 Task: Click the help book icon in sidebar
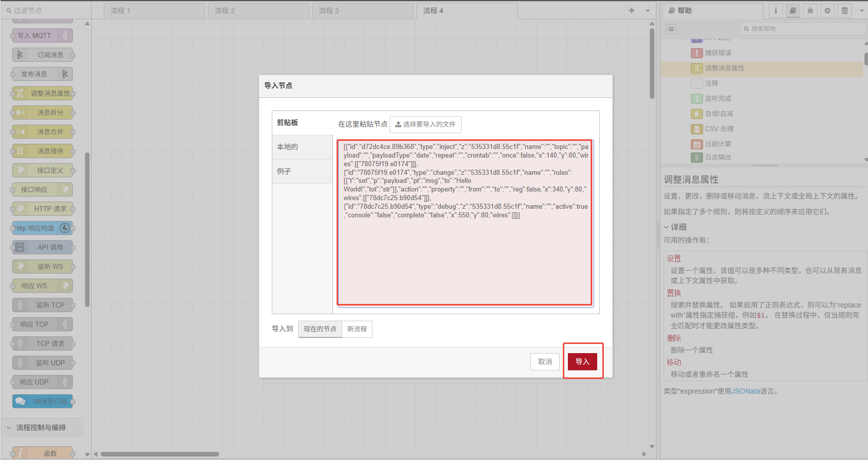tap(793, 11)
